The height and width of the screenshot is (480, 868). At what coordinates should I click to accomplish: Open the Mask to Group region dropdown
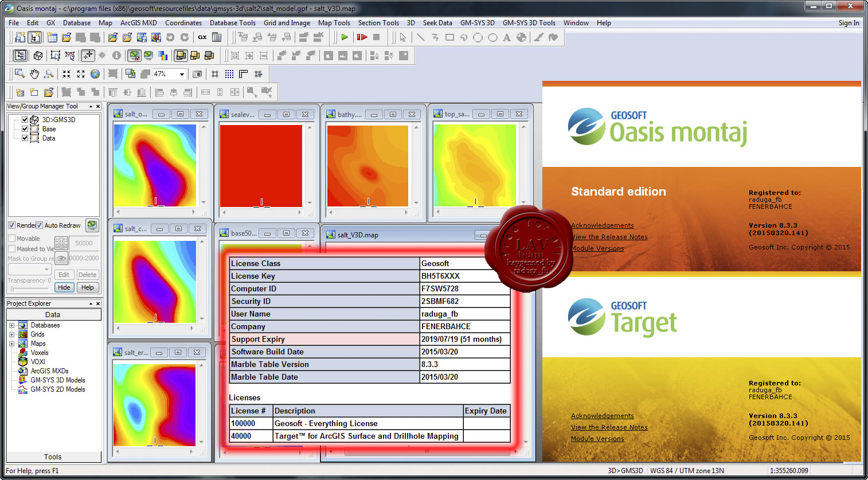coord(30,270)
